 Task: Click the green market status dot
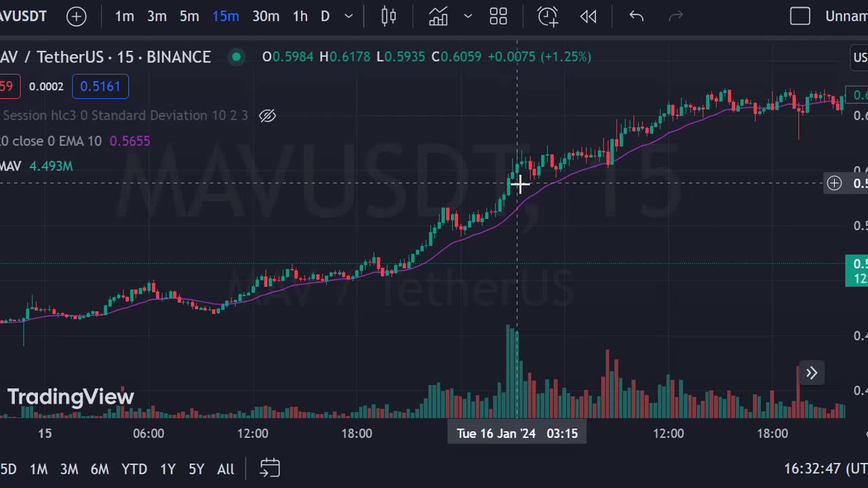pyautogui.click(x=236, y=57)
